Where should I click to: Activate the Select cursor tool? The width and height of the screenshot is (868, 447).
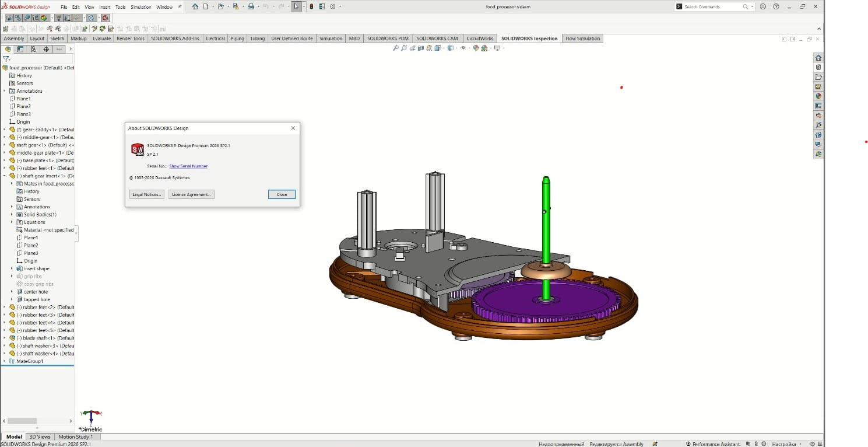click(296, 6)
